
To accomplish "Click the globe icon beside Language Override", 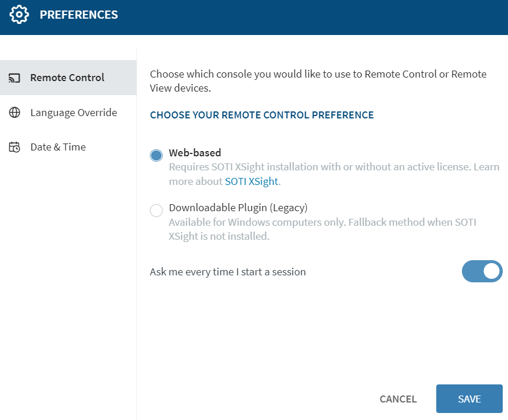I will [x=14, y=112].
